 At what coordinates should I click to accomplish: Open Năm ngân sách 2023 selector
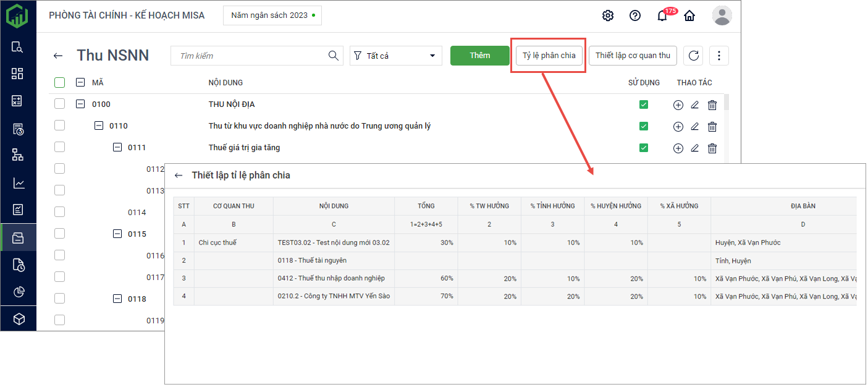coord(272,15)
